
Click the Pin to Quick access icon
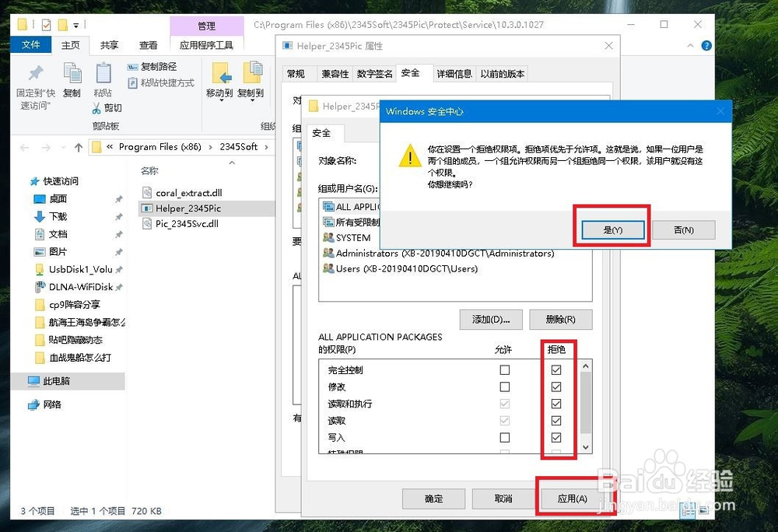[x=35, y=73]
